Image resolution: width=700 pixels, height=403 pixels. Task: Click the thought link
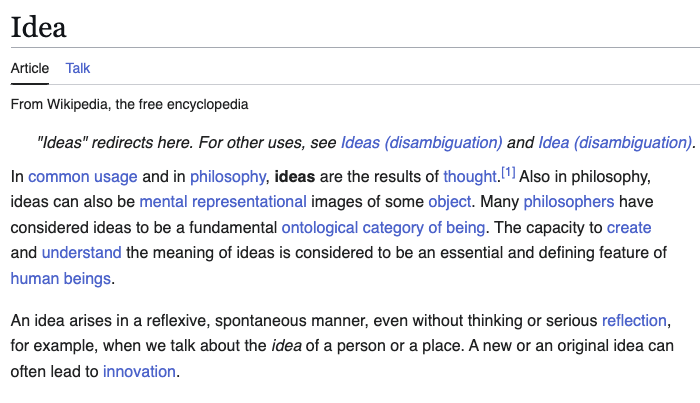coord(470,177)
